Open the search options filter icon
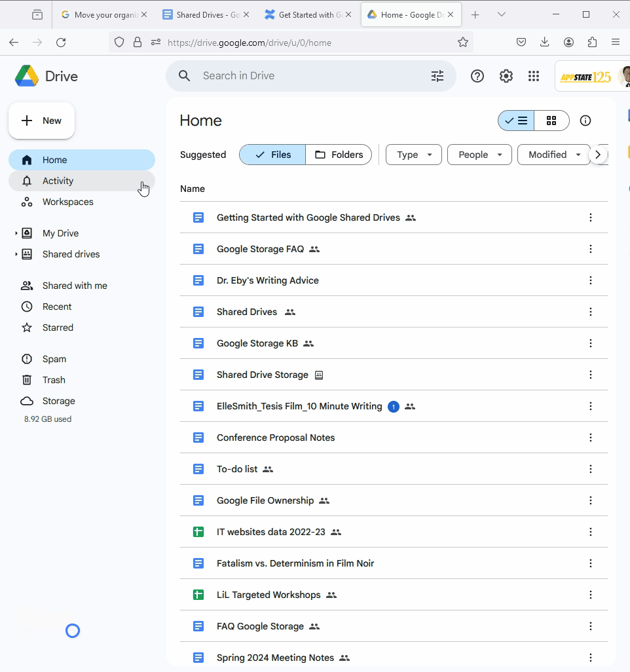 437,76
